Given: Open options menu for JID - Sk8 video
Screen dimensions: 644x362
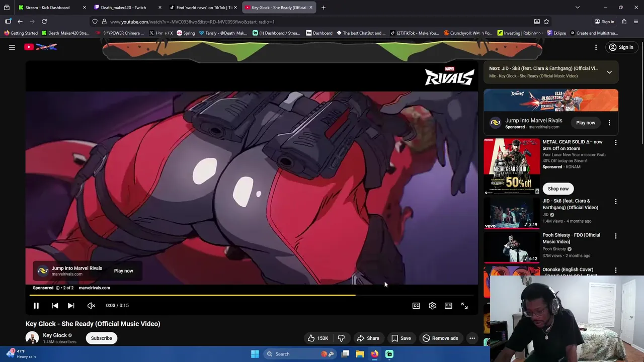Looking at the screenshot, I should point(616,202).
